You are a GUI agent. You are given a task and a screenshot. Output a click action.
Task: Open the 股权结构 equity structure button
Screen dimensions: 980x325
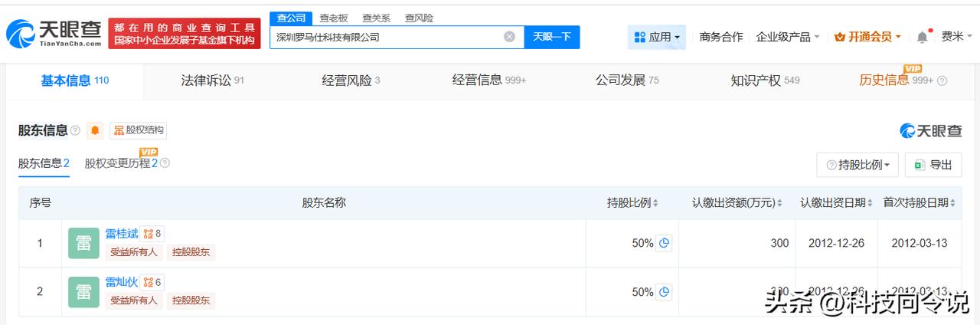click(139, 130)
